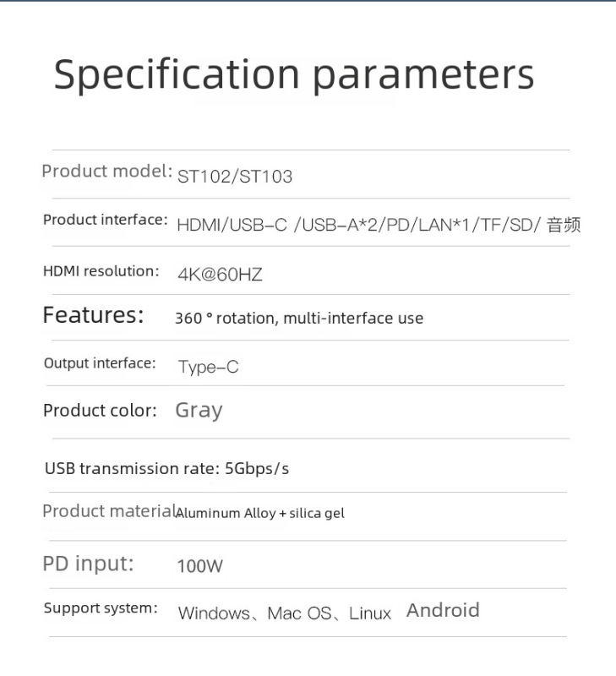The image size is (616, 676).
Task: Select the 100W value
Action: coord(199,566)
